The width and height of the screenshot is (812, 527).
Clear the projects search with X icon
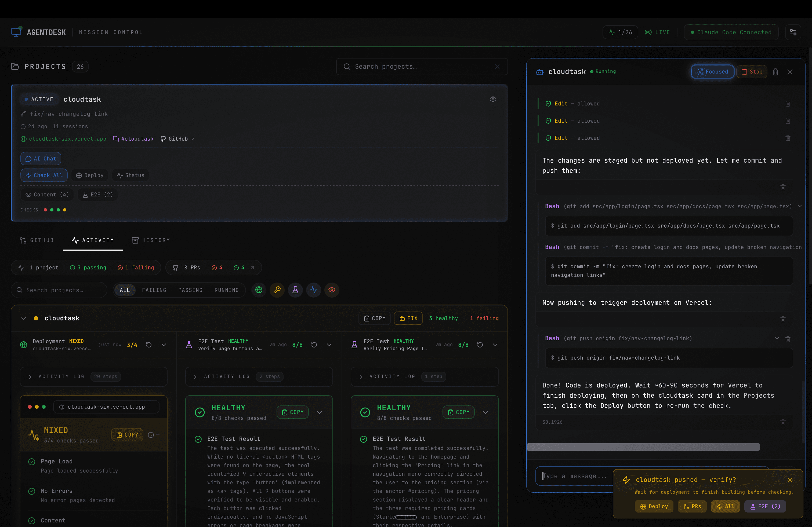coord(497,67)
